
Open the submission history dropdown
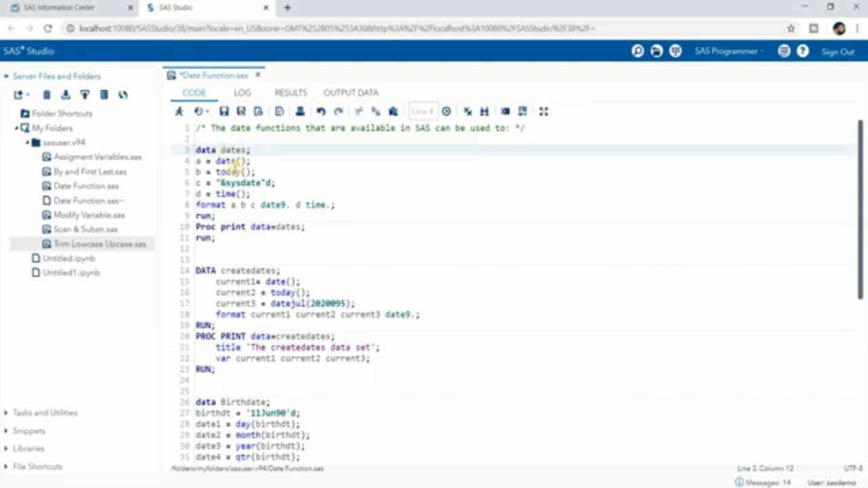201,111
